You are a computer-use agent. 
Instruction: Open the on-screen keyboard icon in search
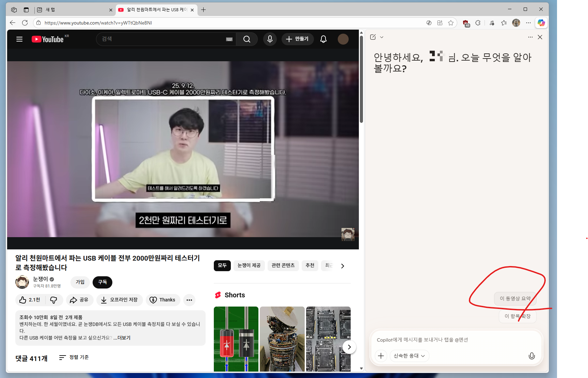pos(229,39)
